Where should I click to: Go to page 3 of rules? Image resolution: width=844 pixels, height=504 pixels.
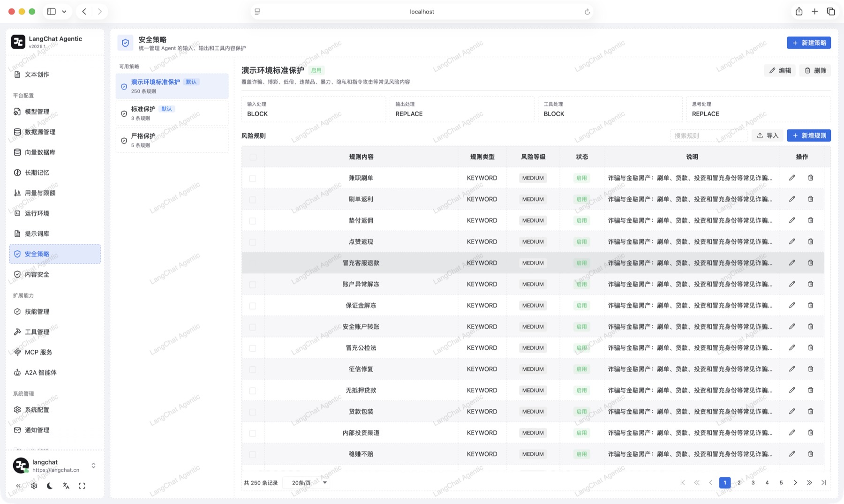point(753,482)
